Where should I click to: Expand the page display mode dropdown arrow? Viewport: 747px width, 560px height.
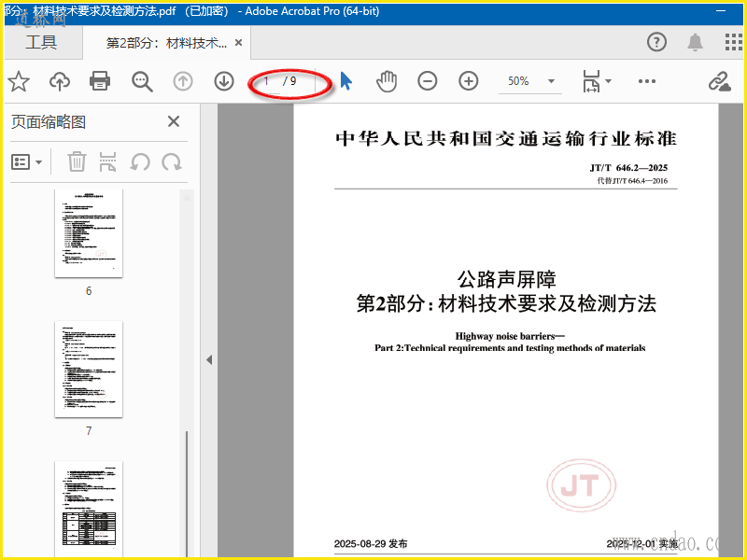609,81
